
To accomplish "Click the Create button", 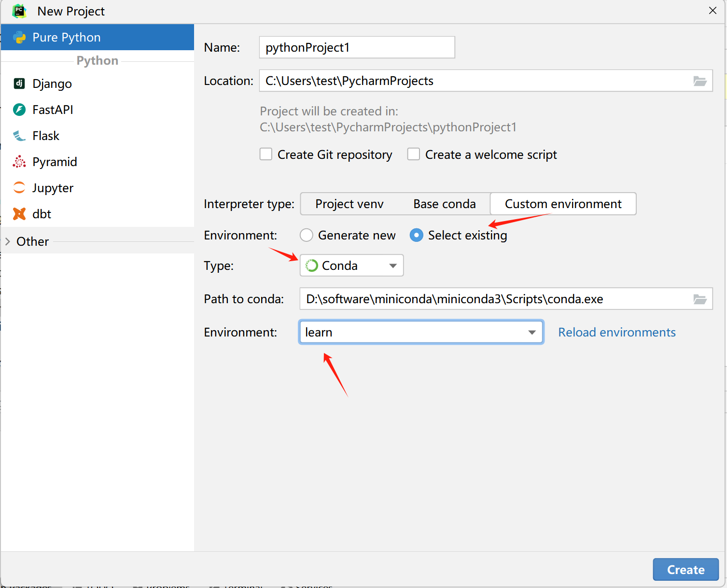I will click(x=686, y=570).
